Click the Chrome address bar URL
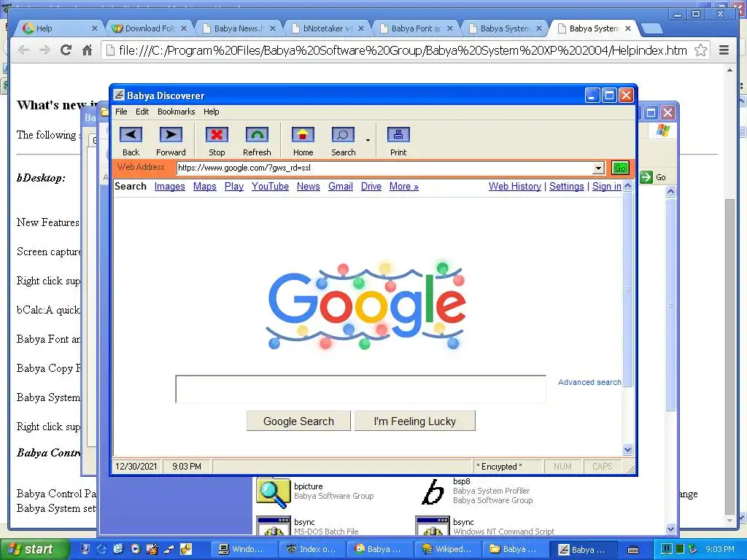The image size is (747, 560). pyautogui.click(x=403, y=50)
